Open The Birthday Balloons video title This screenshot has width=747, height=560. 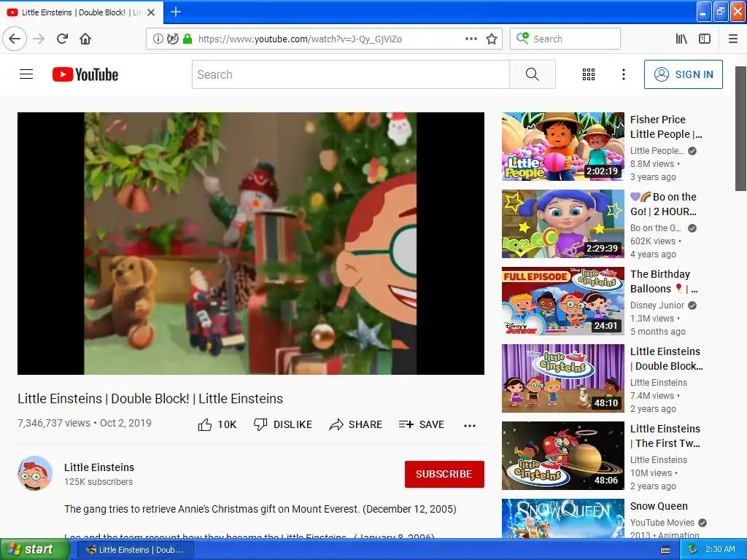click(664, 281)
